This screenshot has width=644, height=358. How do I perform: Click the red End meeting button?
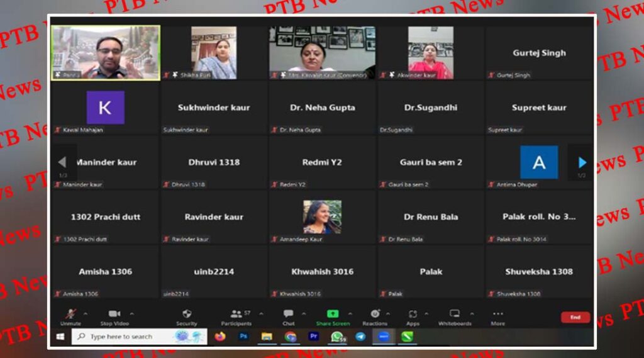point(575,317)
